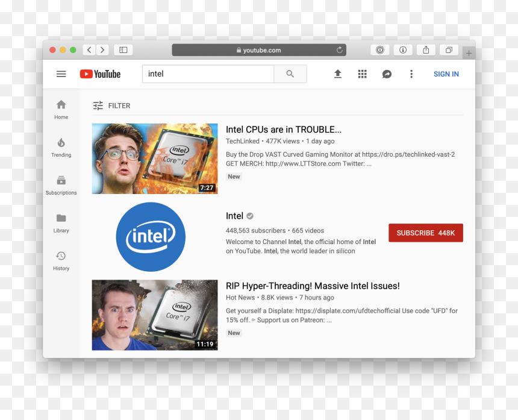Click the '477K views' text
The height and width of the screenshot is (420, 518).
pyautogui.click(x=282, y=141)
